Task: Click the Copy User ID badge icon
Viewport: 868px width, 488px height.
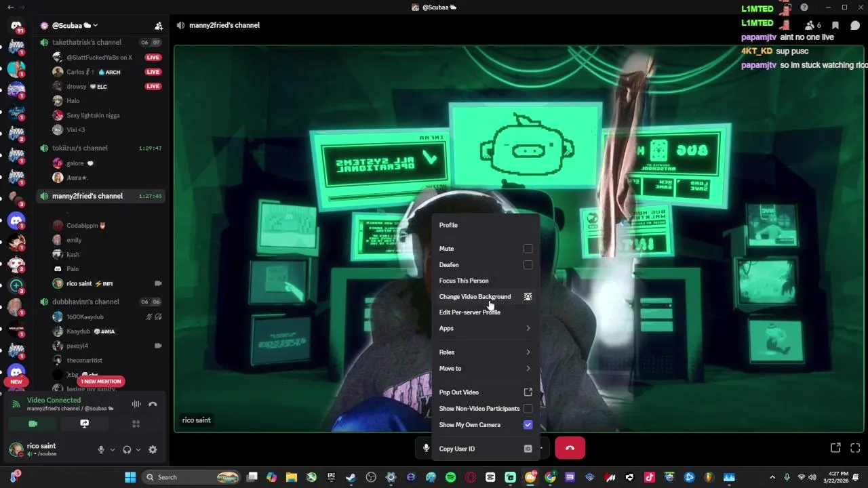Action: coord(528,449)
